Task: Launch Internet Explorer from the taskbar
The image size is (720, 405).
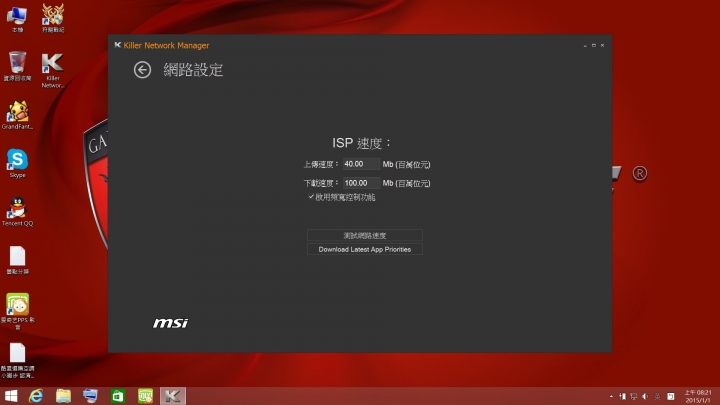Action: click(x=36, y=396)
